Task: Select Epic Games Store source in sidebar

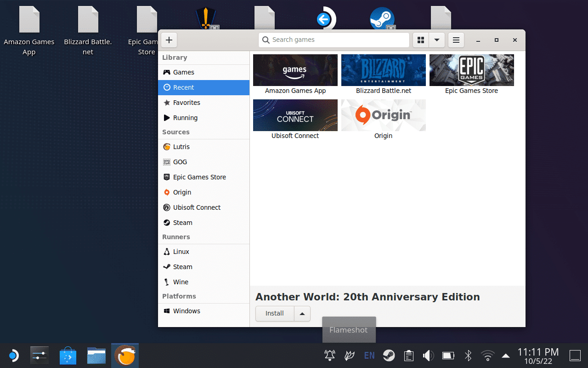Action: pos(204,177)
